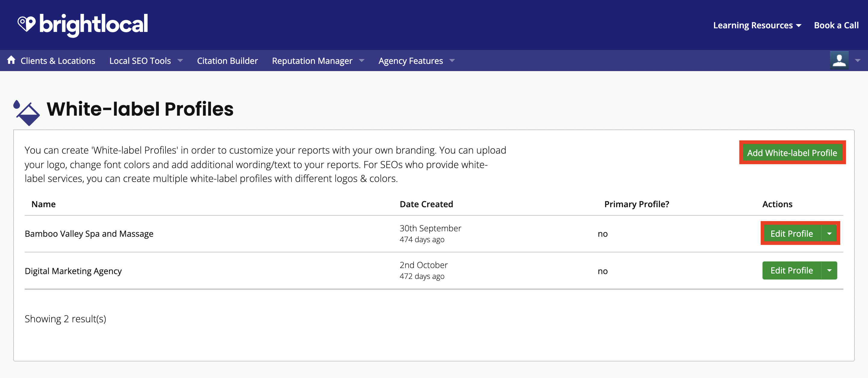Click the Name column header
The height and width of the screenshot is (378, 868).
(x=43, y=204)
